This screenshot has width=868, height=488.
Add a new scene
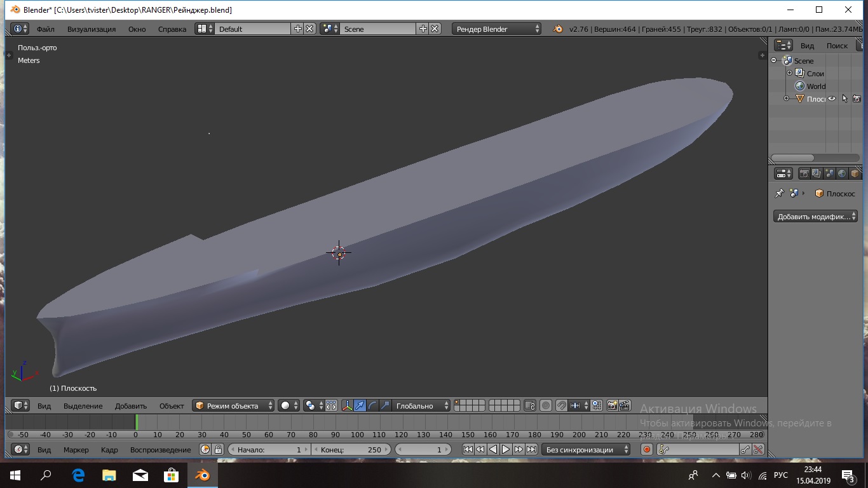tap(423, 29)
